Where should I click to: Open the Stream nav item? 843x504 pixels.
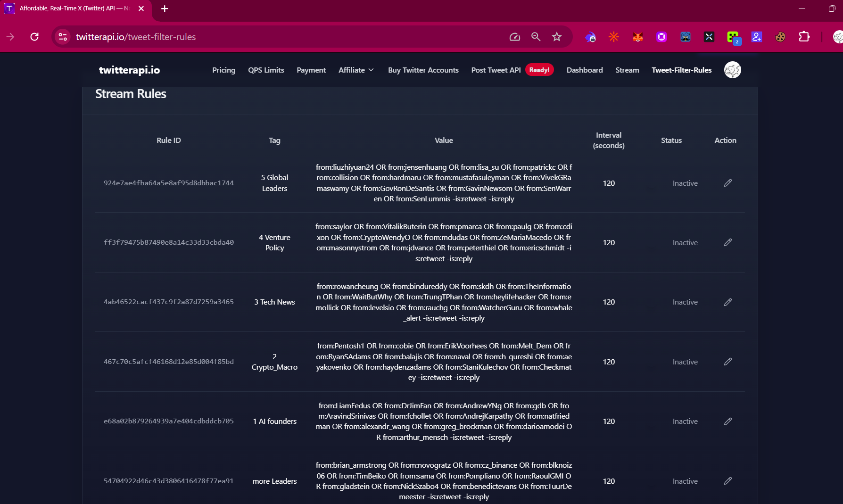pyautogui.click(x=627, y=70)
